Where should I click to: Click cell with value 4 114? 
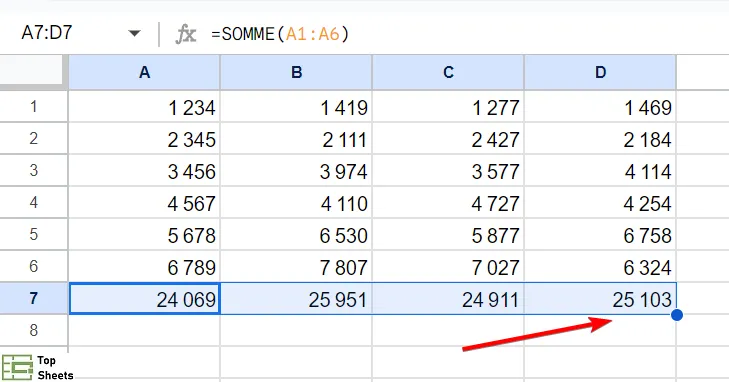click(x=600, y=171)
